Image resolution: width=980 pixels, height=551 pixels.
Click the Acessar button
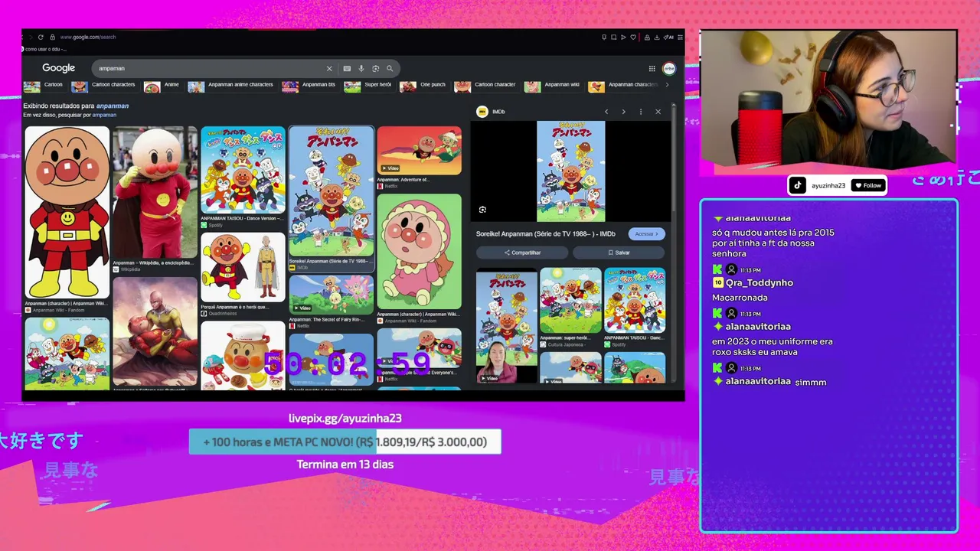click(x=646, y=234)
